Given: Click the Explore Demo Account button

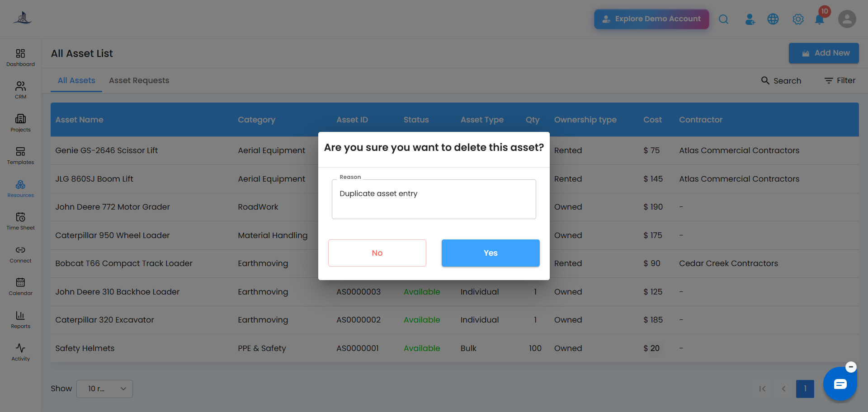Looking at the screenshot, I should pyautogui.click(x=651, y=19).
